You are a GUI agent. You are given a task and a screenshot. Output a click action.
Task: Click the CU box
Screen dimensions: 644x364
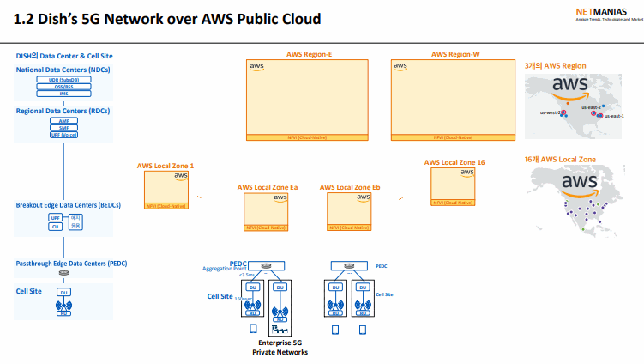pos(56,227)
